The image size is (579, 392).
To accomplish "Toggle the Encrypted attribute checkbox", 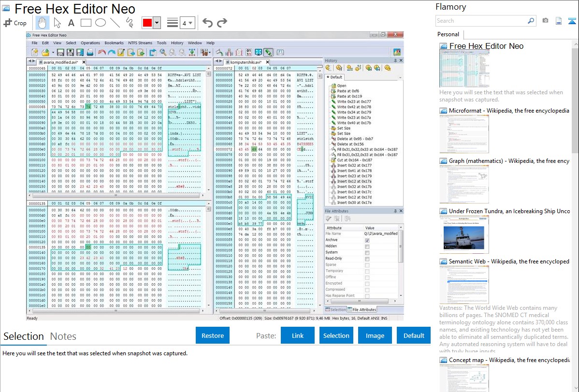I will tap(367, 284).
